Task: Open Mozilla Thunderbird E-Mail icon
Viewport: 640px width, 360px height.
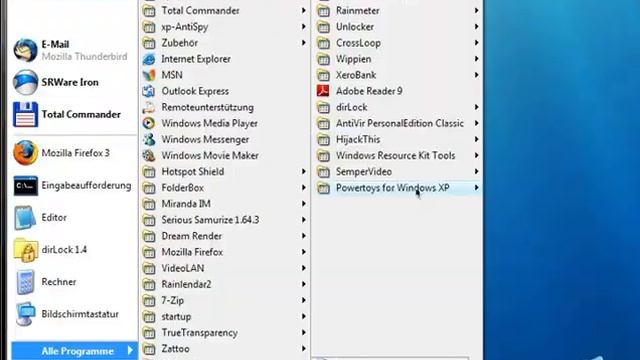Action: [x=25, y=50]
